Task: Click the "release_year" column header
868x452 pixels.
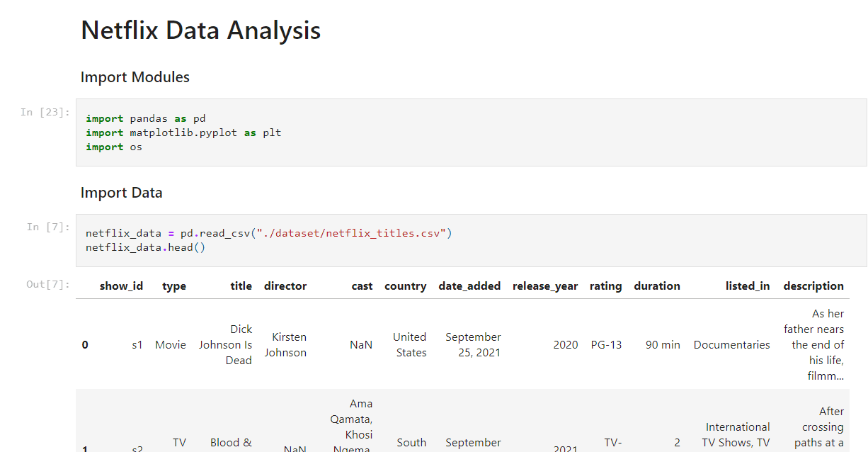Action: 545,286
